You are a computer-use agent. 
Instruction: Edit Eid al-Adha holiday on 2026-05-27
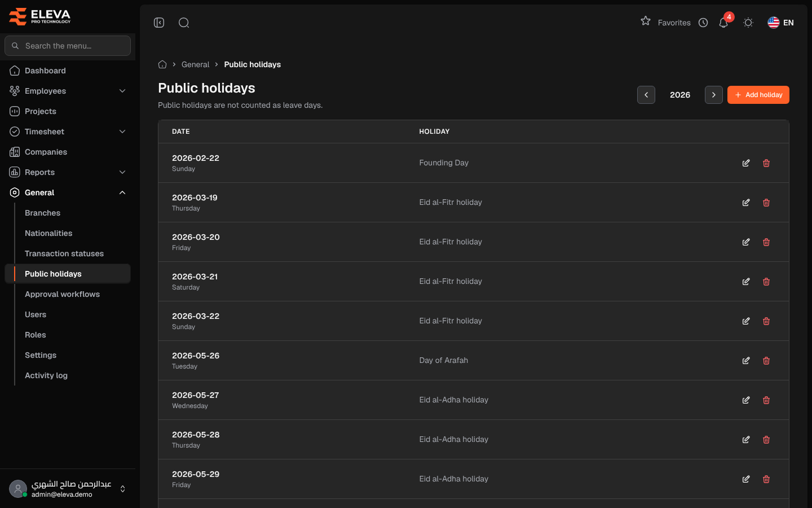tap(746, 400)
